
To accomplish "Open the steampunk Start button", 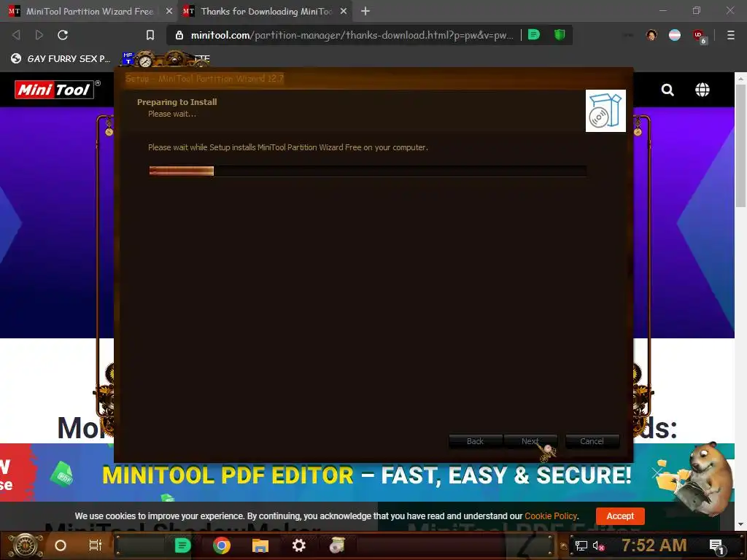I will [25, 545].
